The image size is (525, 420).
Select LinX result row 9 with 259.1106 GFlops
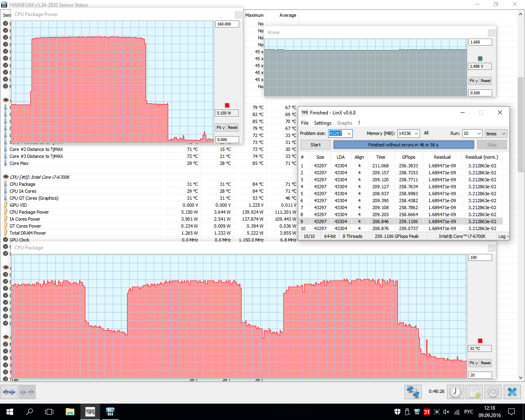pos(401,221)
